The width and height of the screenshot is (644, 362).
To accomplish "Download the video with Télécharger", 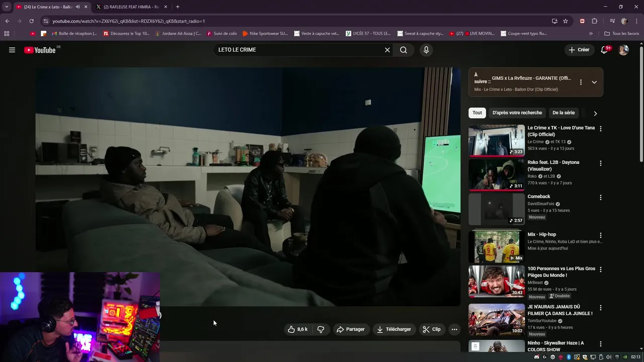I will click(x=394, y=329).
